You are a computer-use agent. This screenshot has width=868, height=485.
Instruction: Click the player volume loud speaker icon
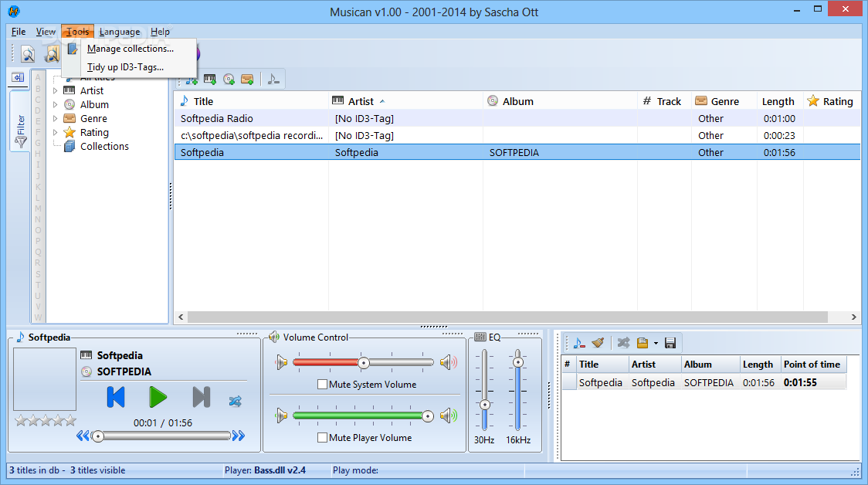449,415
